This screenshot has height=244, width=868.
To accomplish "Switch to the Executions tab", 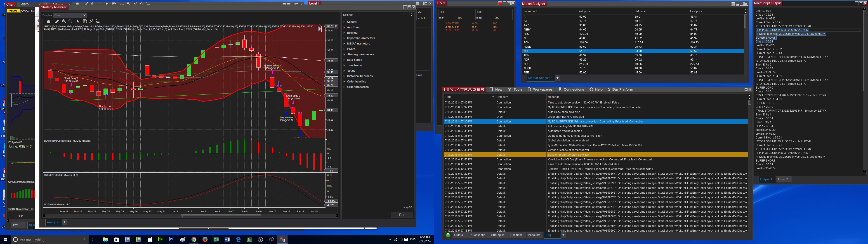I will point(477,235).
